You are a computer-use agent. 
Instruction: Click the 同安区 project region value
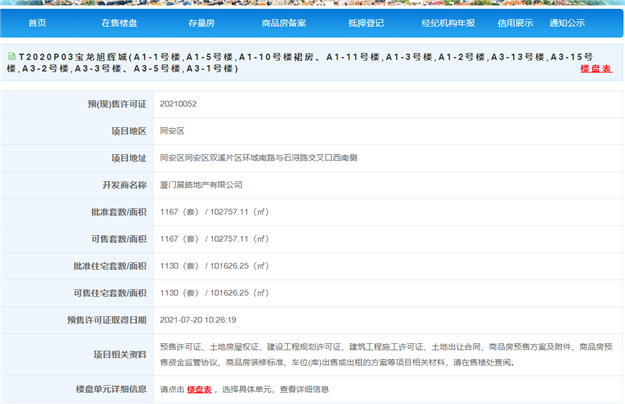[x=172, y=131]
